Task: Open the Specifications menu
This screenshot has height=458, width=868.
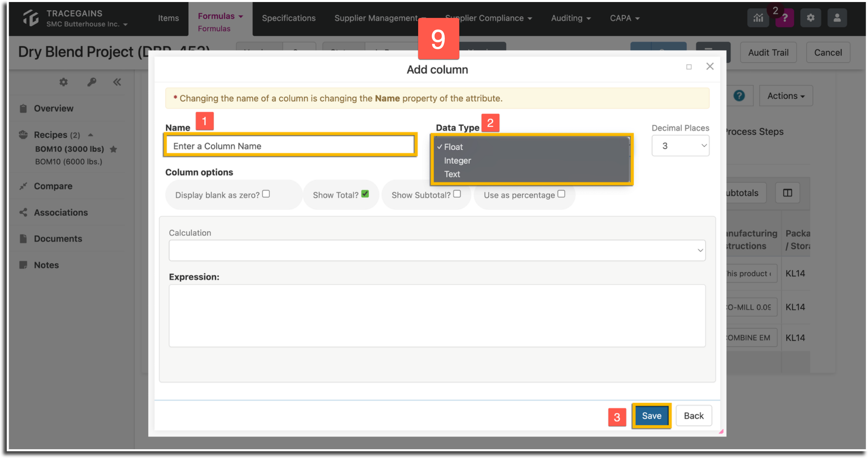Action: (x=289, y=18)
